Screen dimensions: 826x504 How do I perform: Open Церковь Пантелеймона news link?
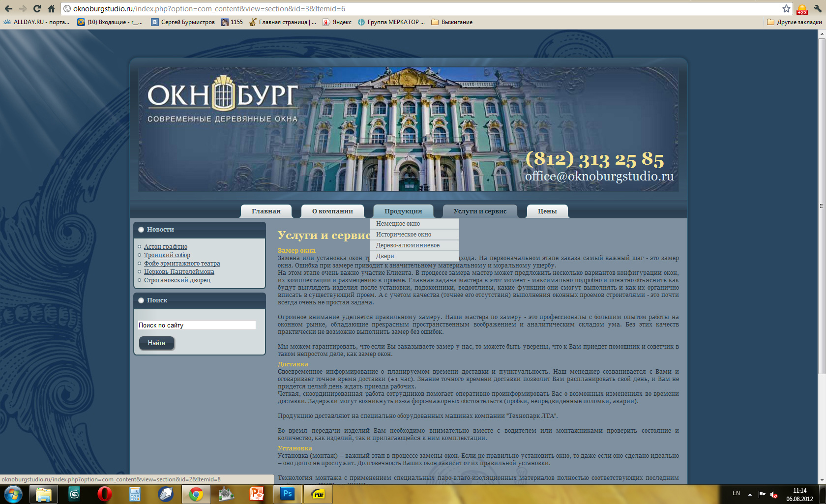[x=179, y=272]
